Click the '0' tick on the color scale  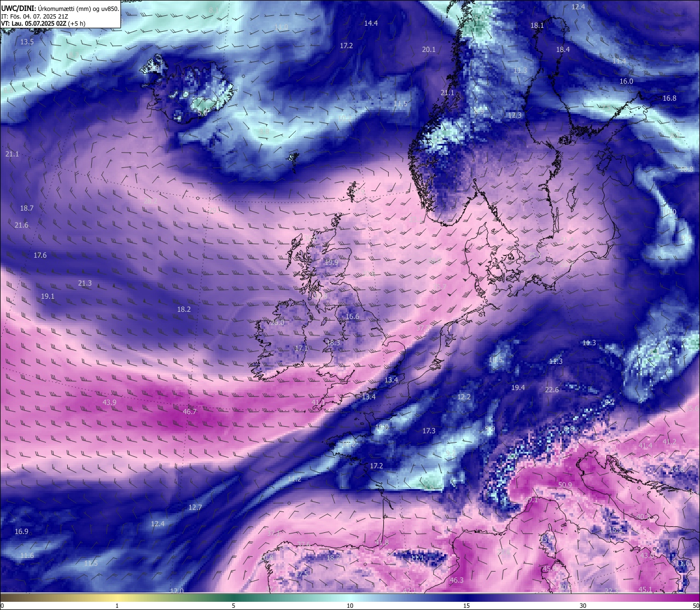pyautogui.click(x=2, y=606)
